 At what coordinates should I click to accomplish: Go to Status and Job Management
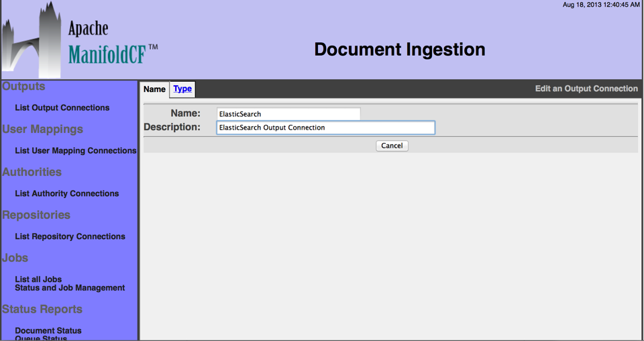[70, 288]
